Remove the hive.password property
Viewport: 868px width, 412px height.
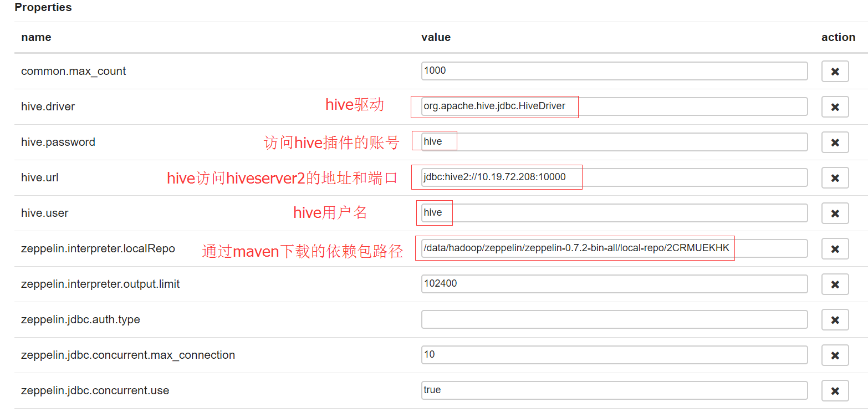(x=835, y=142)
